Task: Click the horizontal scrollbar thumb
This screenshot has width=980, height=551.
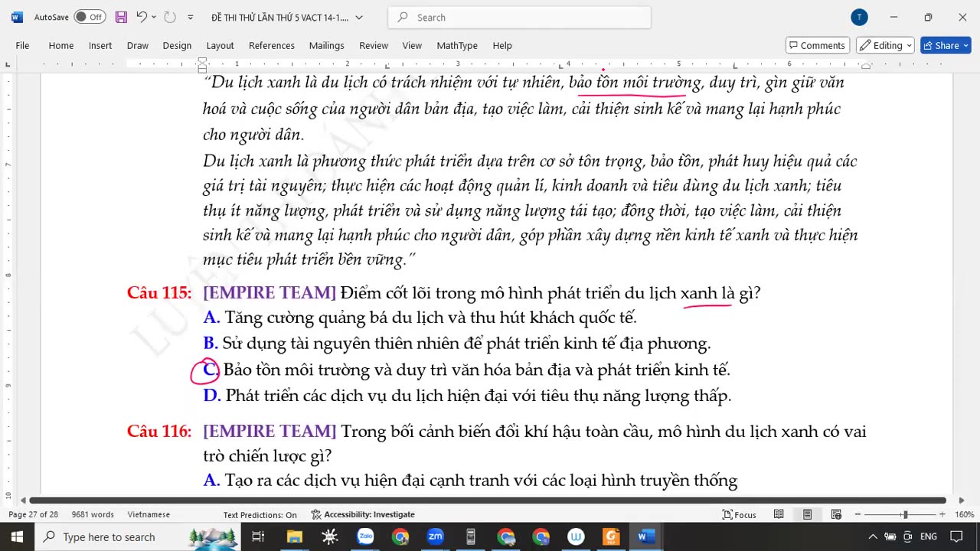Action: click(487, 500)
